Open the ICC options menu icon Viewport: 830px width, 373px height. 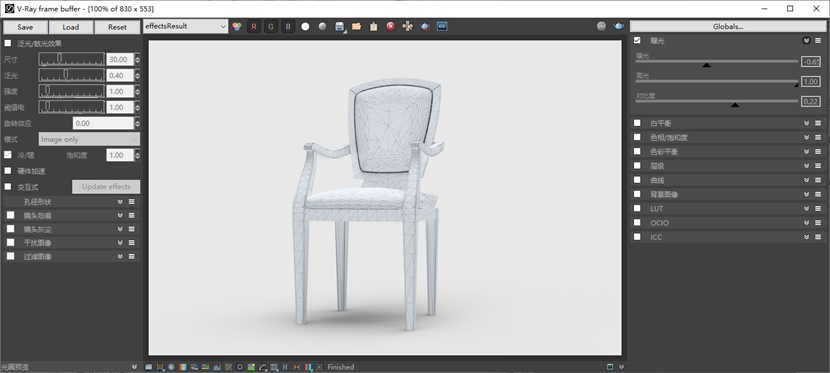818,237
